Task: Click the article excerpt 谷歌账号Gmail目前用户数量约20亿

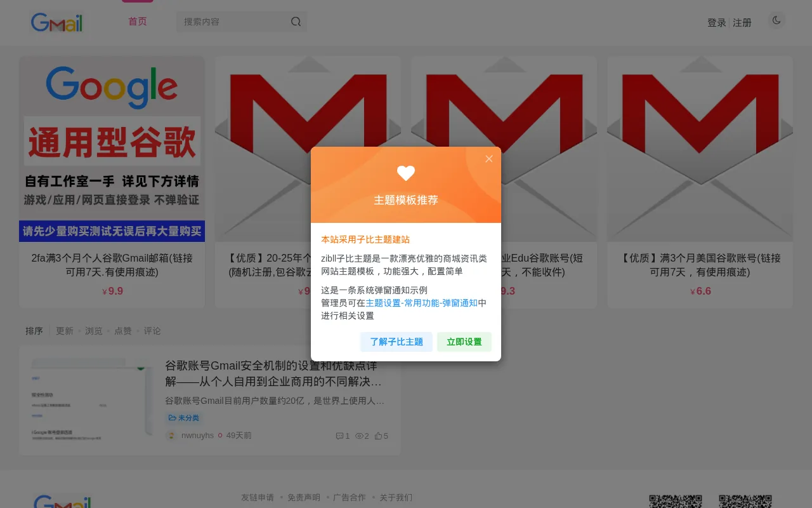Action: coord(275,401)
